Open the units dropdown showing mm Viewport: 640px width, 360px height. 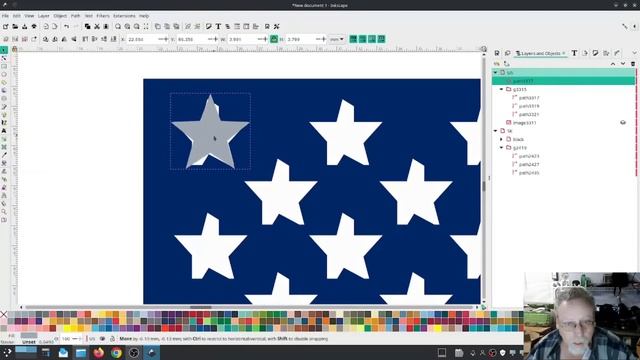point(337,39)
